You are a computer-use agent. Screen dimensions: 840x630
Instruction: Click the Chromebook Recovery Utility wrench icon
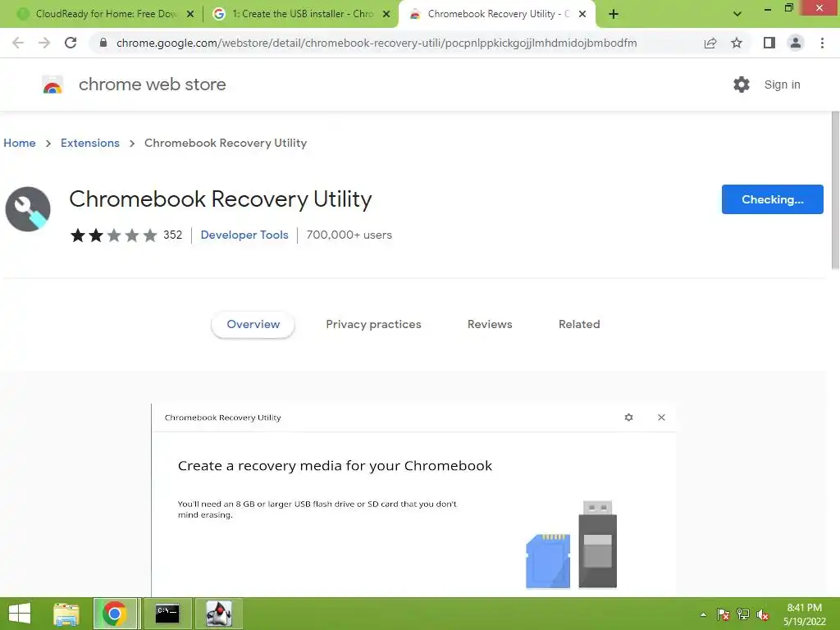(x=28, y=209)
